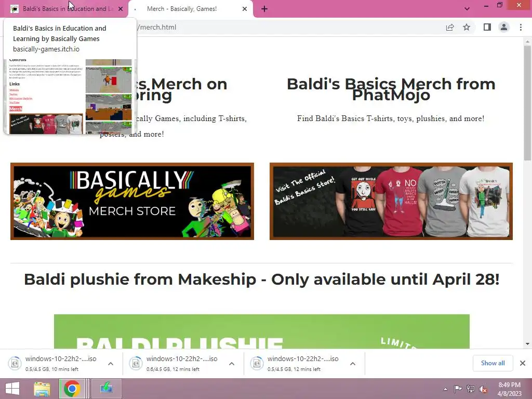
Task: Click the rightmost download's file progress icon
Action: point(257,363)
